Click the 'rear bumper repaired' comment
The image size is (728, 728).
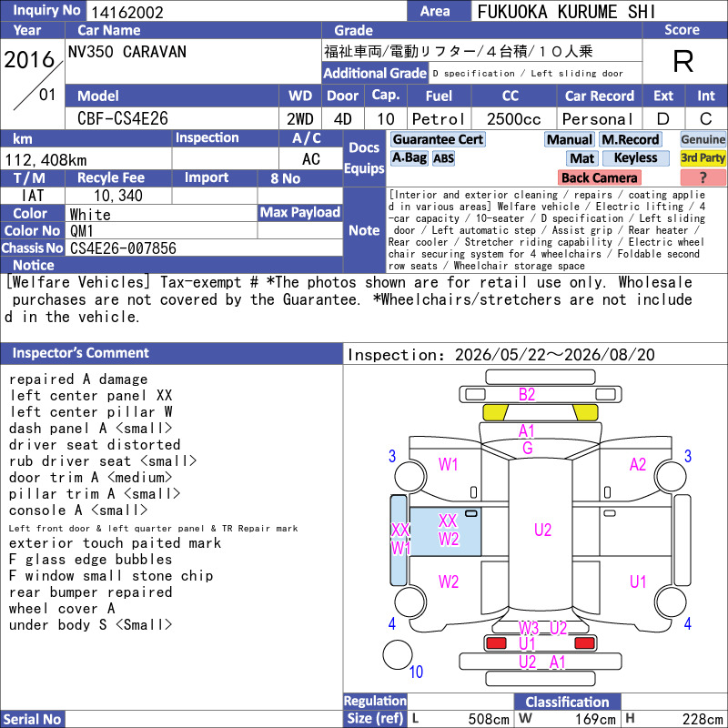pyautogui.click(x=90, y=592)
